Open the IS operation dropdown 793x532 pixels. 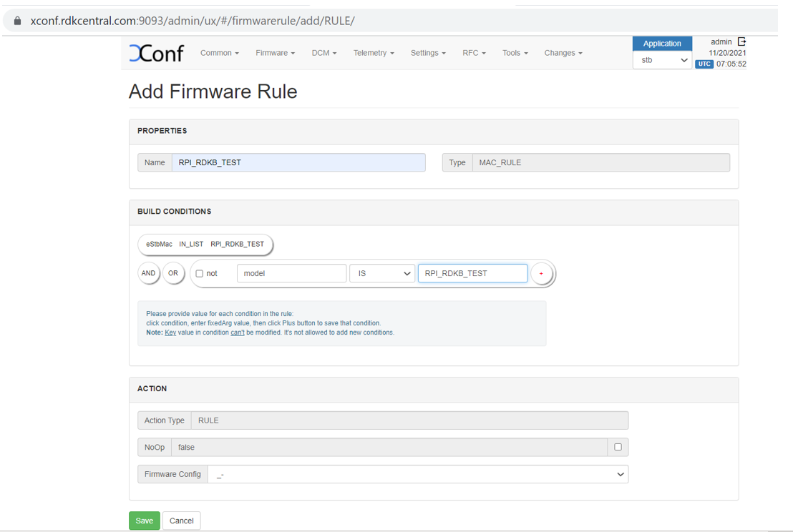[x=381, y=273]
